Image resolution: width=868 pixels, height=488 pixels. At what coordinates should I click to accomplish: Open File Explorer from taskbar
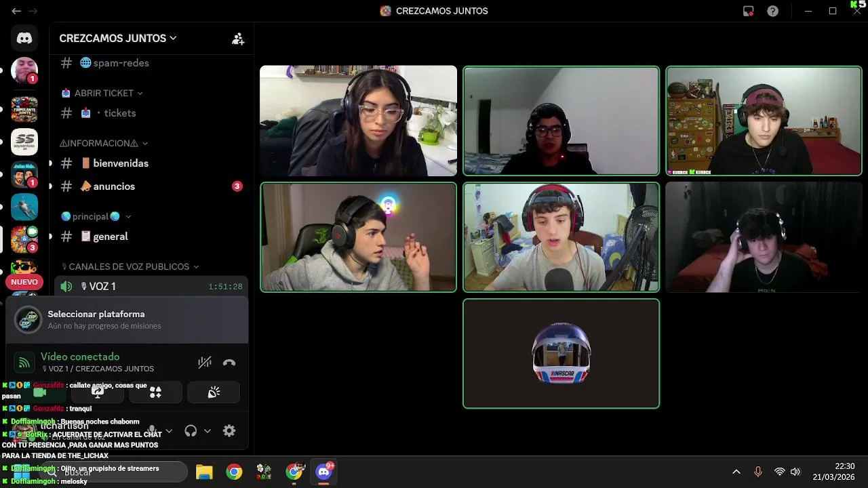pos(204,472)
